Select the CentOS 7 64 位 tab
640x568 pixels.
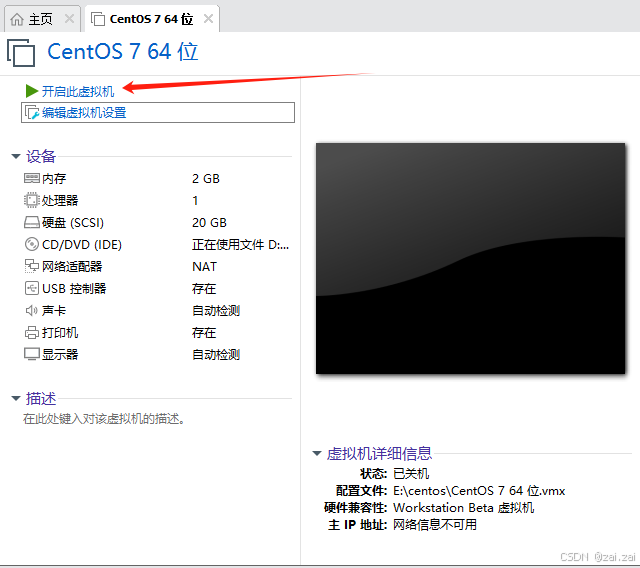[152, 19]
